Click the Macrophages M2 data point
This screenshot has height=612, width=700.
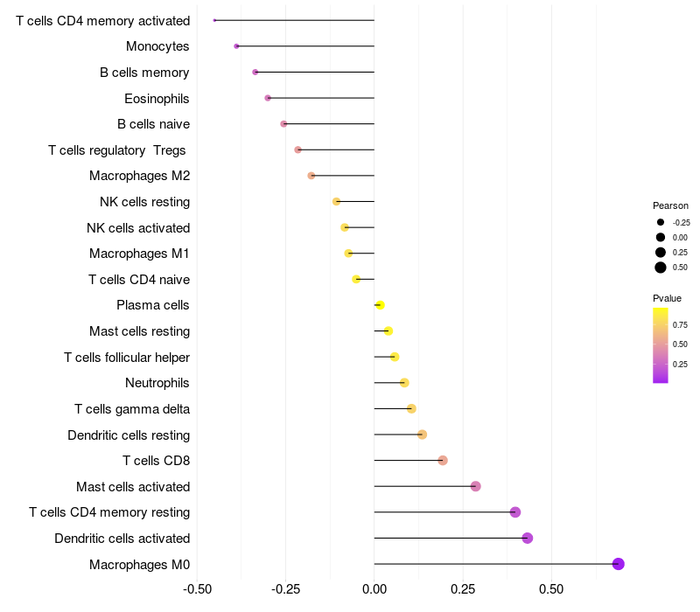point(311,176)
